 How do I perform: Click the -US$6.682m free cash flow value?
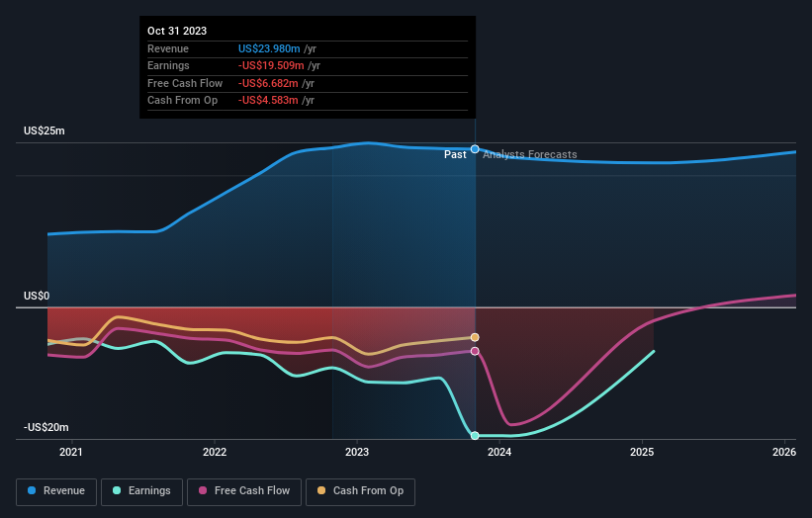point(268,83)
